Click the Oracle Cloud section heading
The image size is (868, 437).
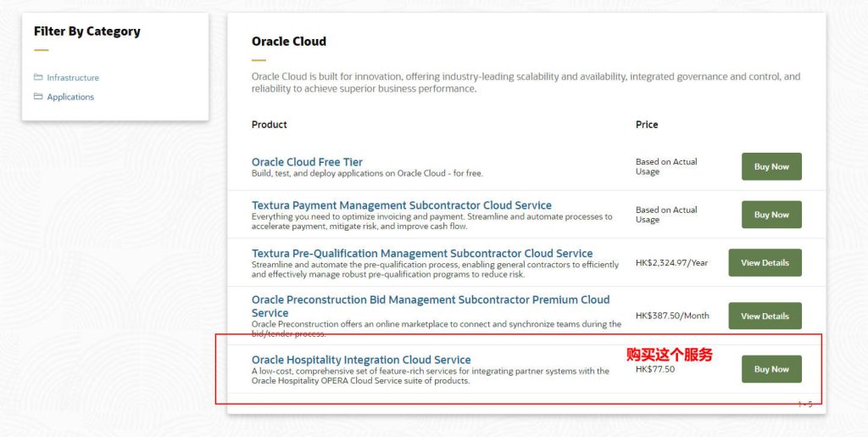(x=289, y=42)
